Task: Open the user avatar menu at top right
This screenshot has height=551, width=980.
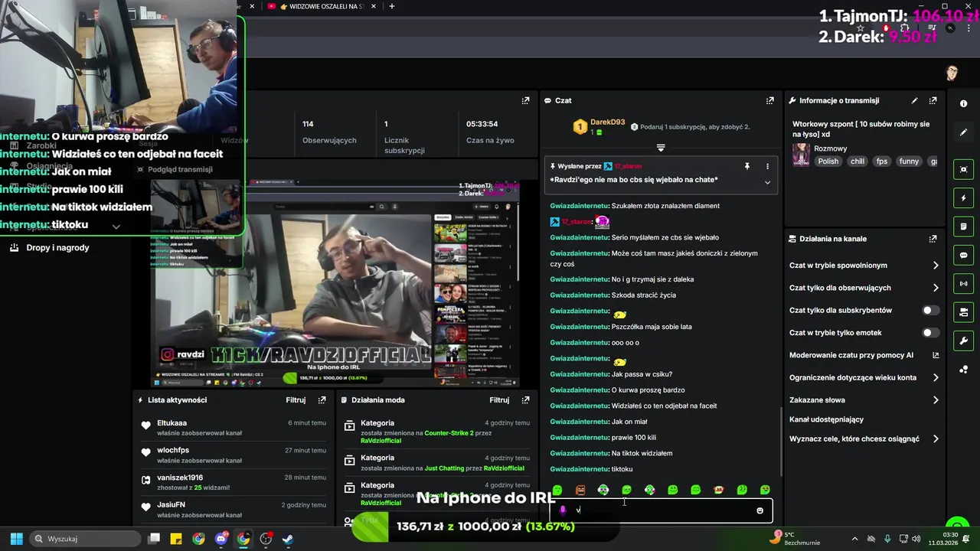Action: [x=952, y=73]
